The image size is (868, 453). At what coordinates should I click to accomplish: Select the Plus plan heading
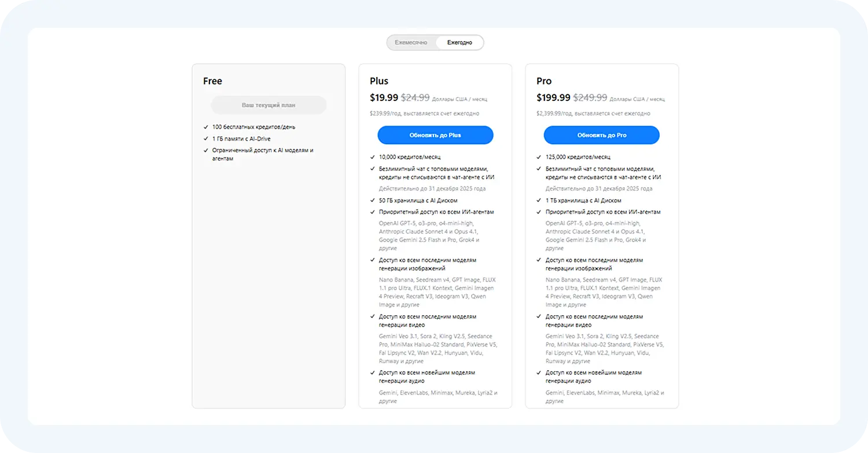click(x=379, y=81)
